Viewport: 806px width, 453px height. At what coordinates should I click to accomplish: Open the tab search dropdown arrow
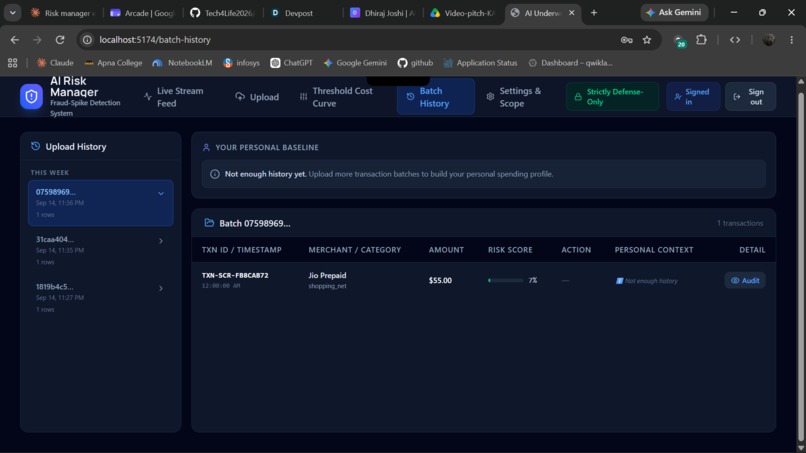coord(12,12)
